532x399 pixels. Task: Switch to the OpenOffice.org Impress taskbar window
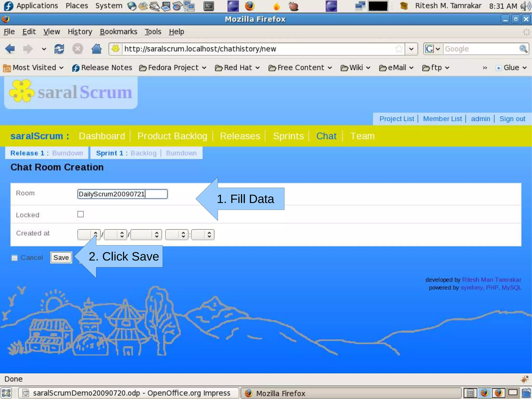tap(128, 393)
